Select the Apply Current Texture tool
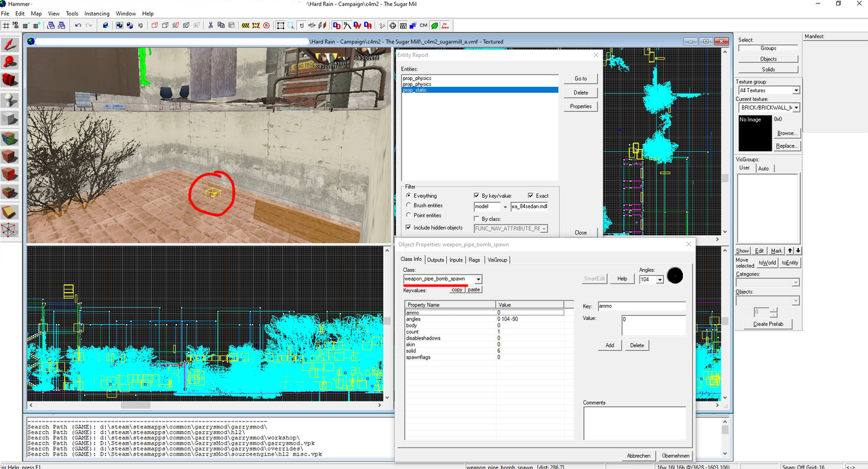The width and height of the screenshot is (868, 469). [x=11, y=156]
